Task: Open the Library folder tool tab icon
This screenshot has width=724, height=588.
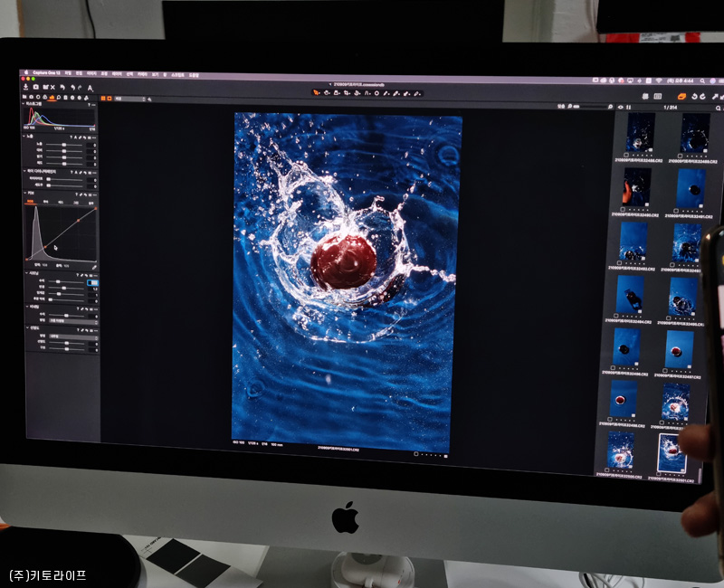Action: [25, 97]
